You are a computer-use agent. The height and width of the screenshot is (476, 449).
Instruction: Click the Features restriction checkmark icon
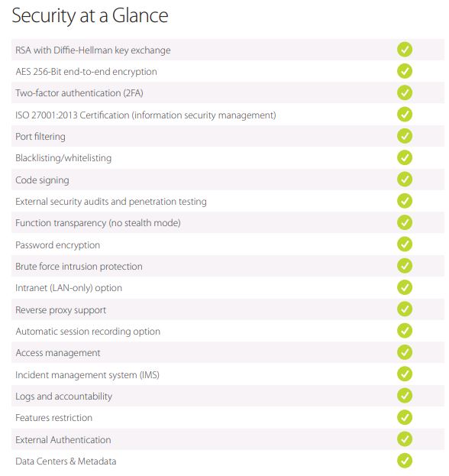405,417
